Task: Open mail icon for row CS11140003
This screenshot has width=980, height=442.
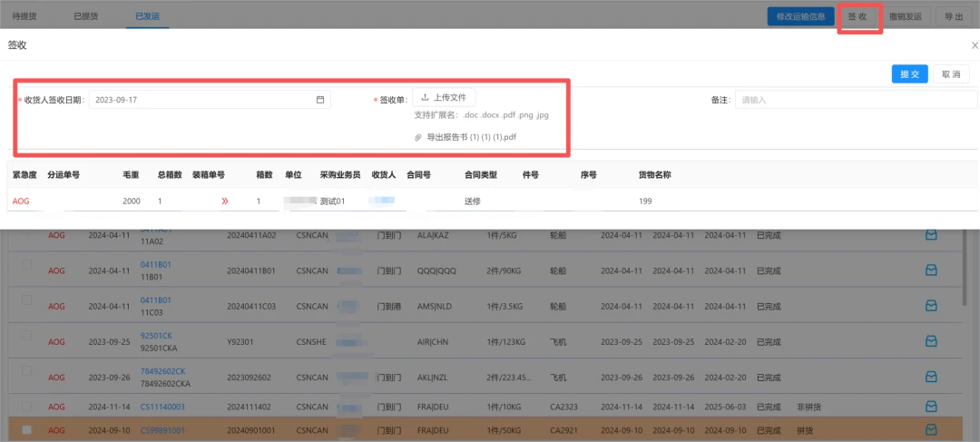Action: pyautogui.click(x=930, y=407)
